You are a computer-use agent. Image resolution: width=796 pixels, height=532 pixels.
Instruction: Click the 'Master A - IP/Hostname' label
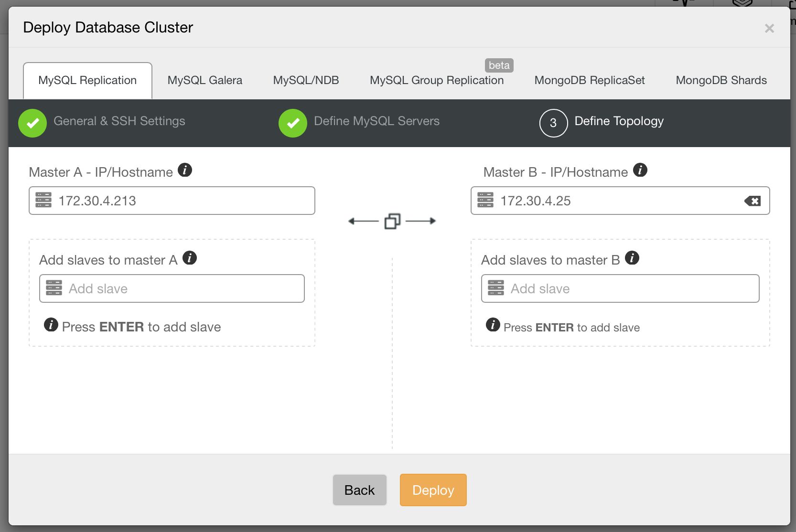[101, 172]
